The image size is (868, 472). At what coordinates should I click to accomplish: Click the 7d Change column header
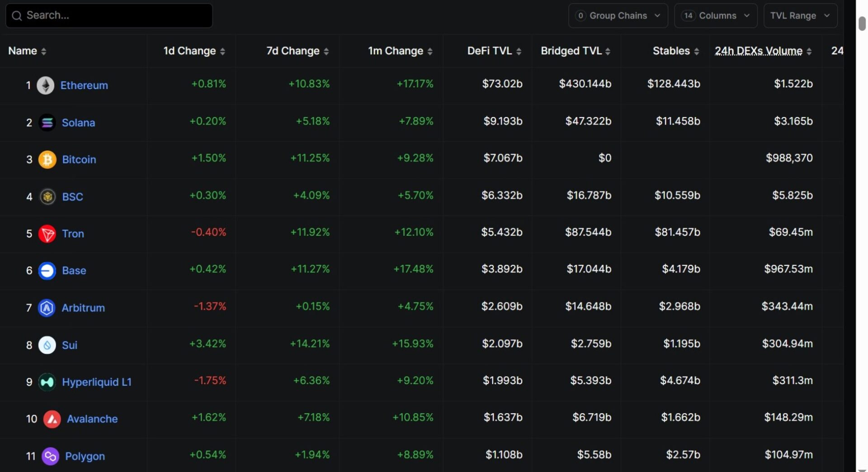(293, 51)
